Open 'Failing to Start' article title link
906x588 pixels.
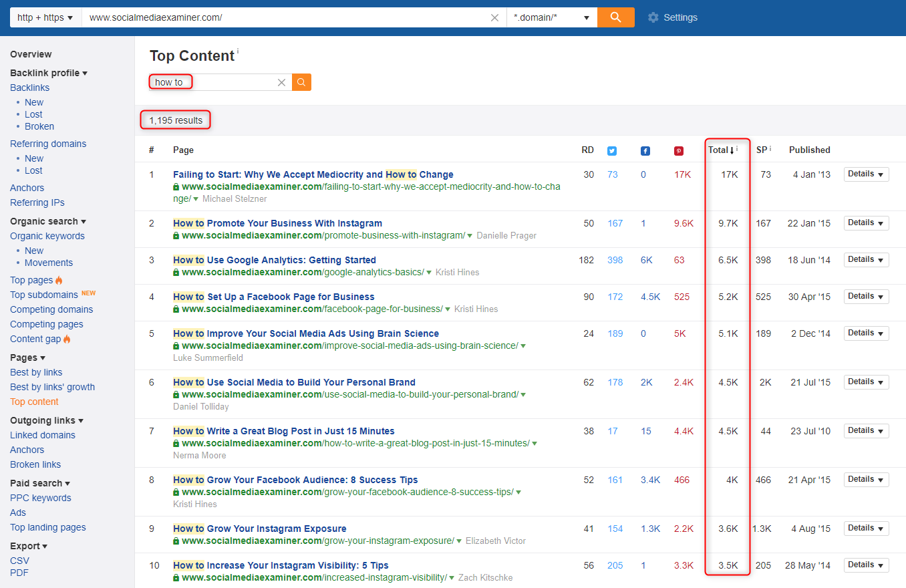pos(313,174)
